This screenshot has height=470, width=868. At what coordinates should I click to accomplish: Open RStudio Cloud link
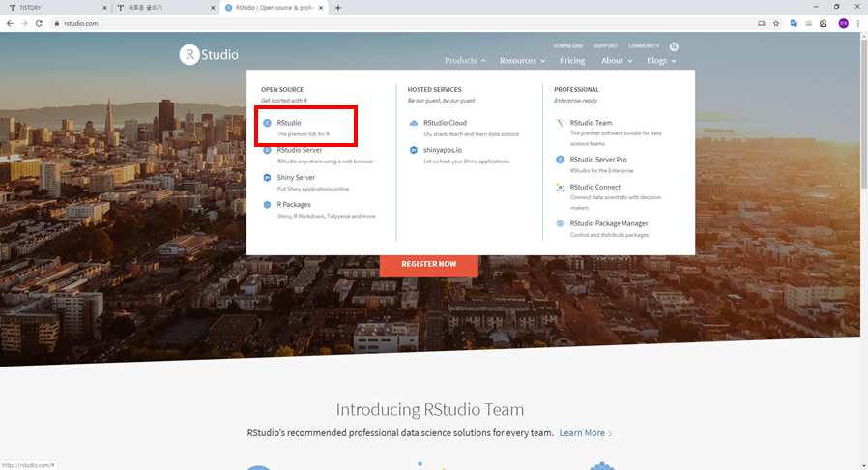(x=445, y=123)
